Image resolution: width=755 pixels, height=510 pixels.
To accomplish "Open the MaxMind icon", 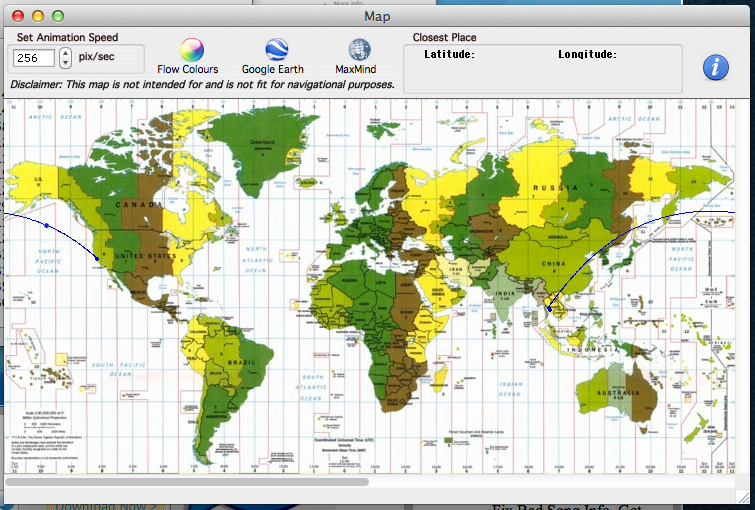I will coord(360,49).
